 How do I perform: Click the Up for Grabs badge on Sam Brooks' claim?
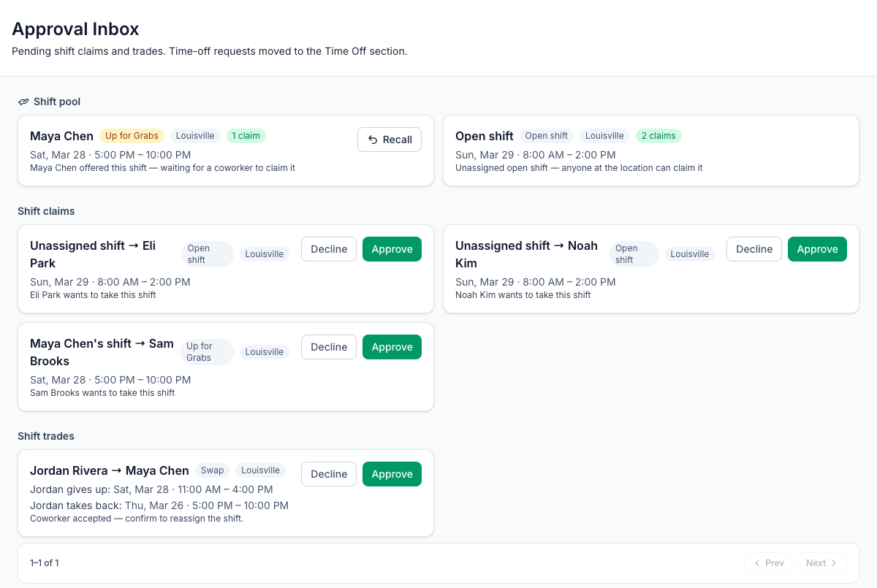(208, 352)
